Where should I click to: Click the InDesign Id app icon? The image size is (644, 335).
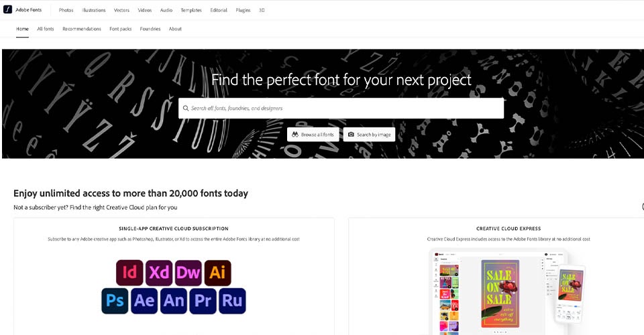point(129,273)
